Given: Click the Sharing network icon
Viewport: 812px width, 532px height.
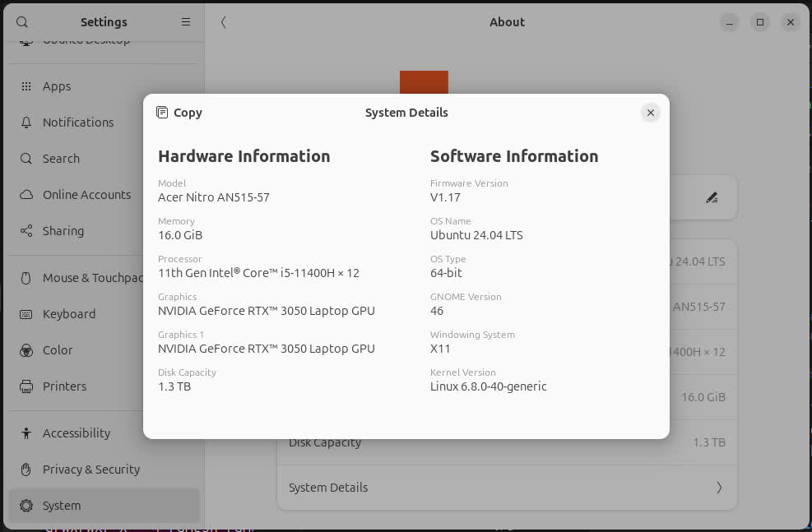Looking at the screenshot, I should [x=25, y=231].
